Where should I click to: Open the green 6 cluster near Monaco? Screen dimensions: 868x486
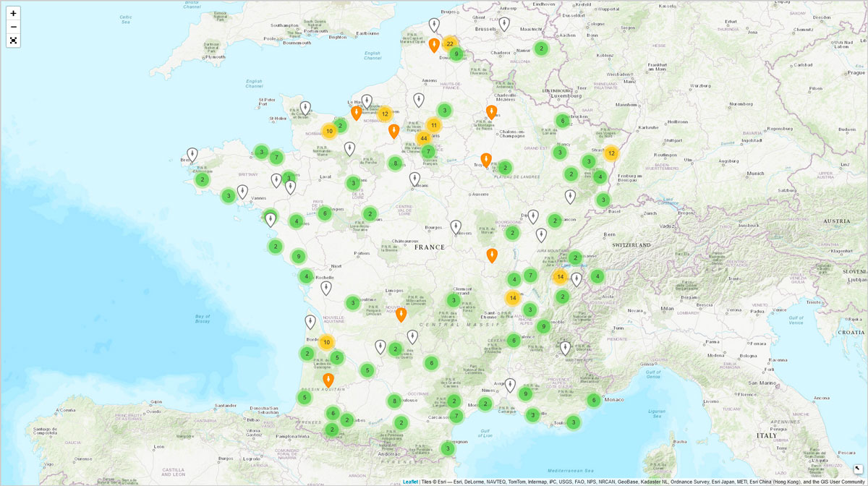pyautogui.click(x=594, y=400)
